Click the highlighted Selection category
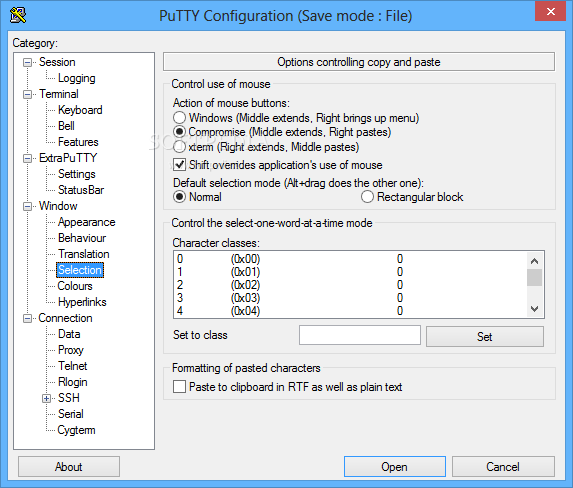The width and height of the screenshot is (573, 488). point(80,270)
